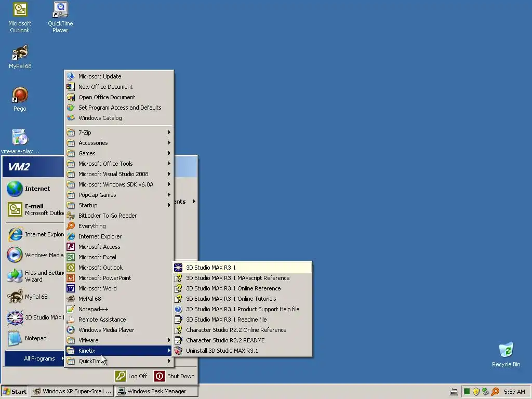Click the Everything magnifier tray icon
532x399 pixels.
[x=495, y=392]
